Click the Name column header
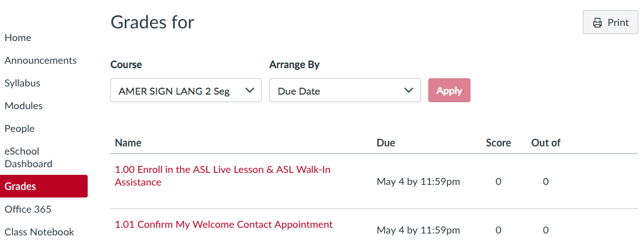 coord(128,143)
